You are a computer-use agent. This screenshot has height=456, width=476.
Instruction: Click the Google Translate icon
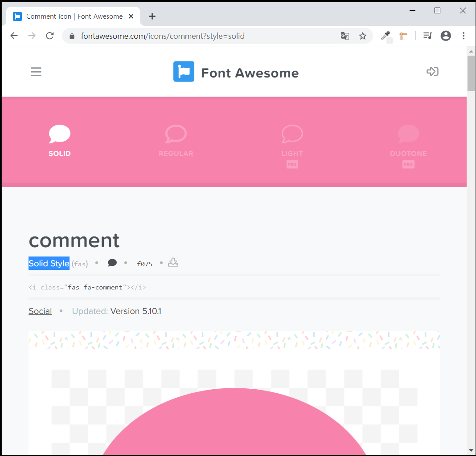point(345,36)
